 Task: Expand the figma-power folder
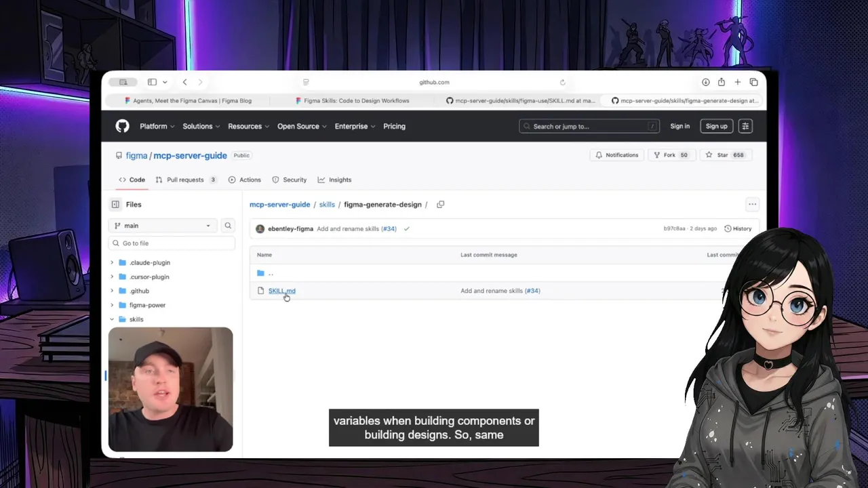[112, 305]
